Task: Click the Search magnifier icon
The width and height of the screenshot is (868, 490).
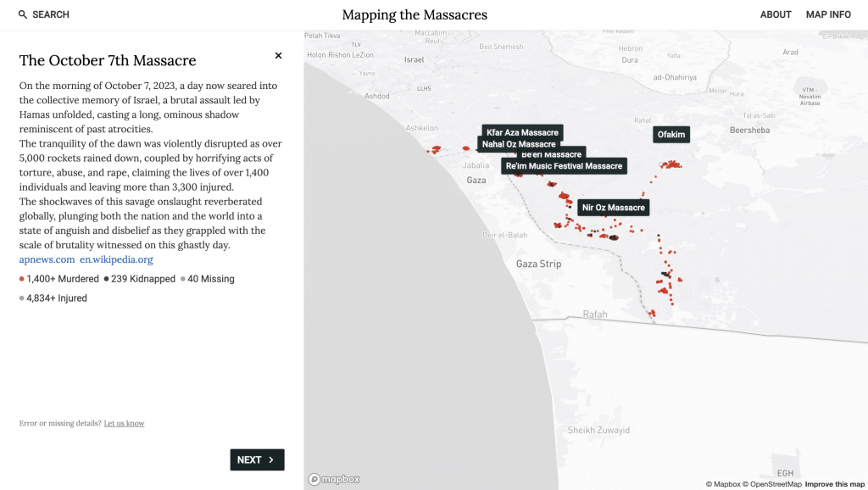Action: (x=23, y=14)
